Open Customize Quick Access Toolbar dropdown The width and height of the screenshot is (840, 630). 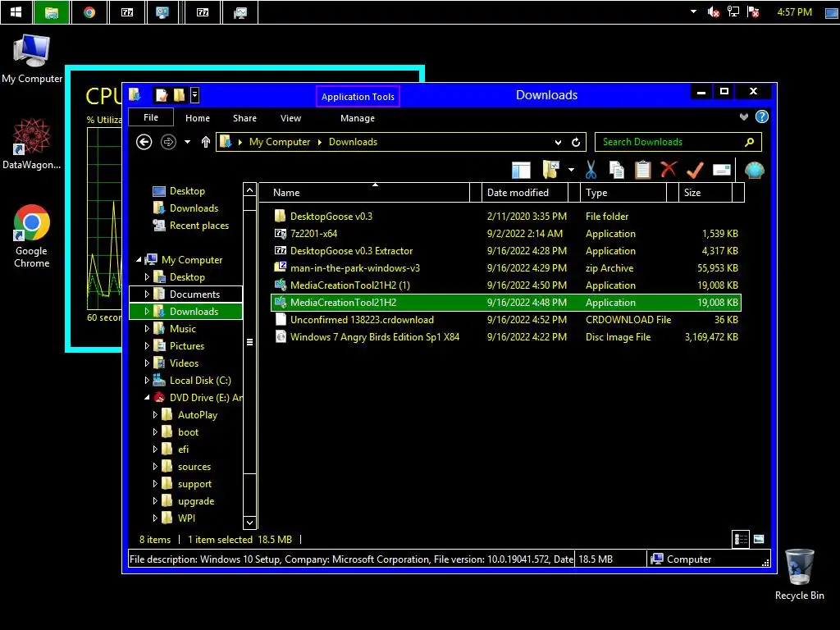point(195,95)
